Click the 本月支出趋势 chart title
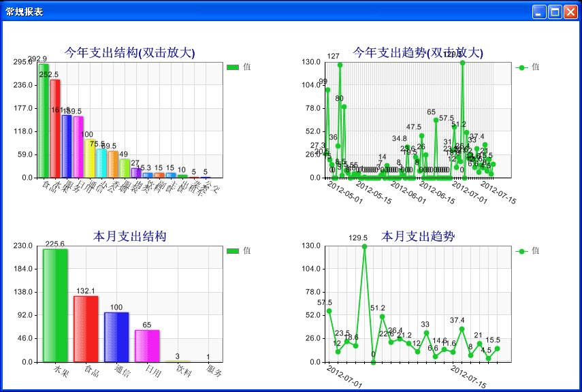The height and width of the screenshot is (392, 582). click(x=418, y=236)
